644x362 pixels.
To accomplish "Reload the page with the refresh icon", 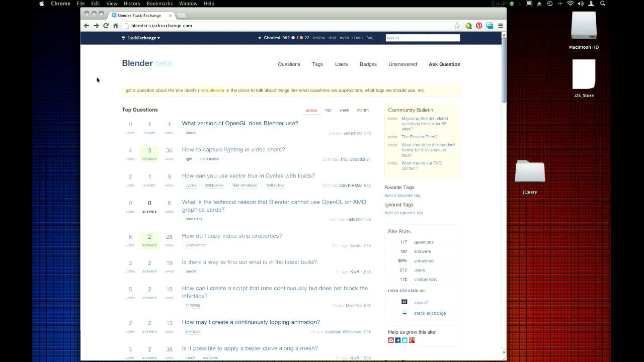I will point(106,26).
